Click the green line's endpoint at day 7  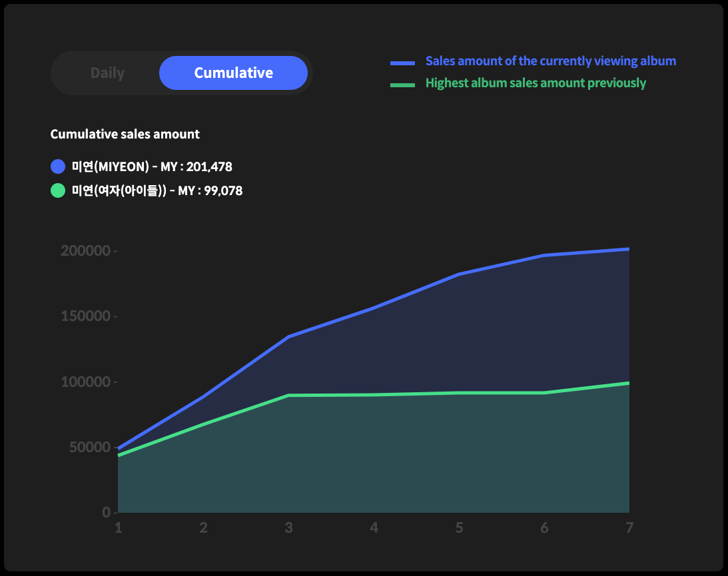click(628, 383)
